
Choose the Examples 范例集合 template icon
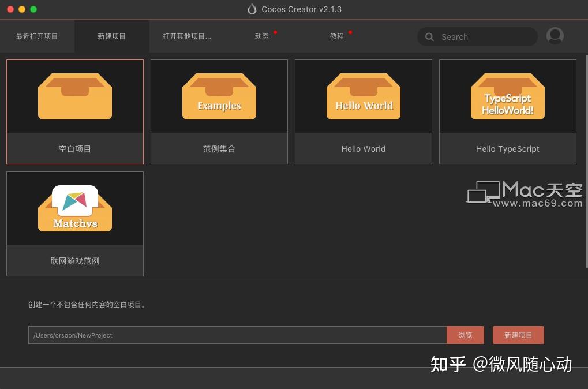[x=219, y=96]
